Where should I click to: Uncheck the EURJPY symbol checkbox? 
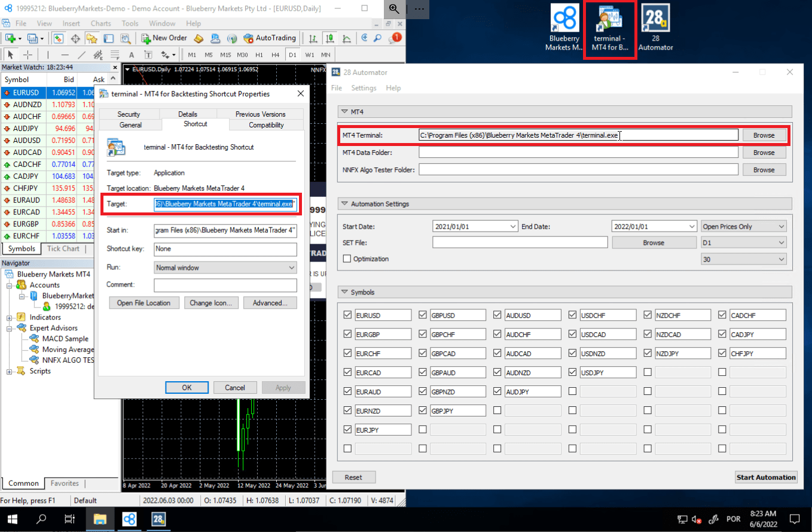tap(348, 430)
